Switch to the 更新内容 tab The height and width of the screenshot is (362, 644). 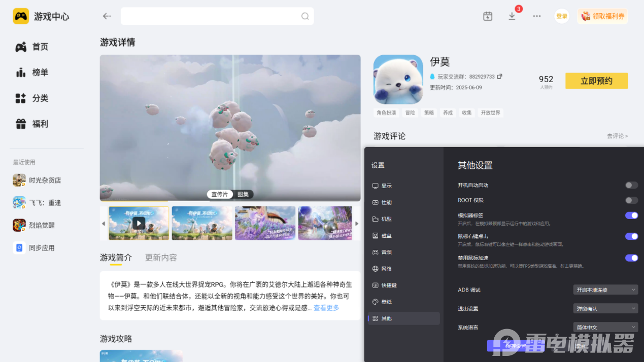tap(160, 258)
